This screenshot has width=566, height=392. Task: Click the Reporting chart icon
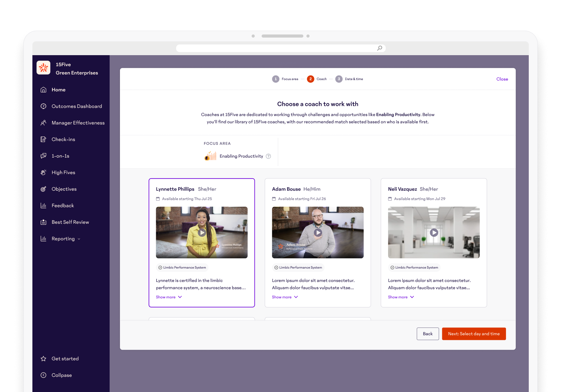43,239
